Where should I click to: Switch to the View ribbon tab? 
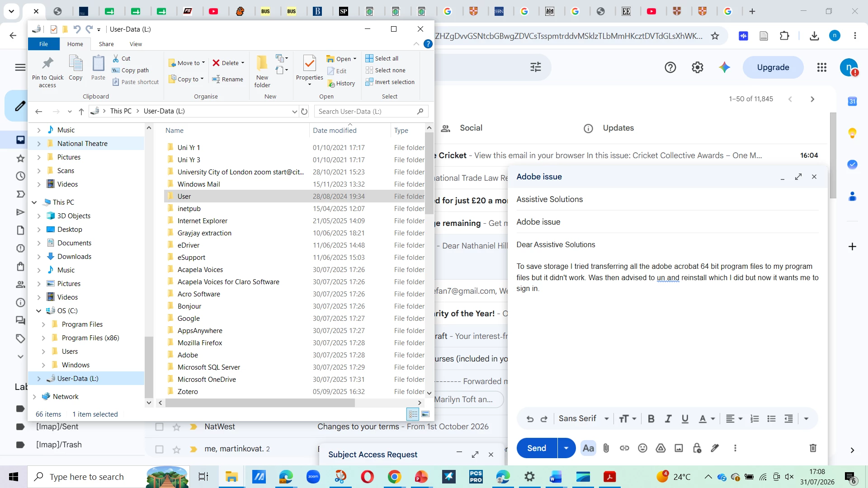tap(136, 44)
